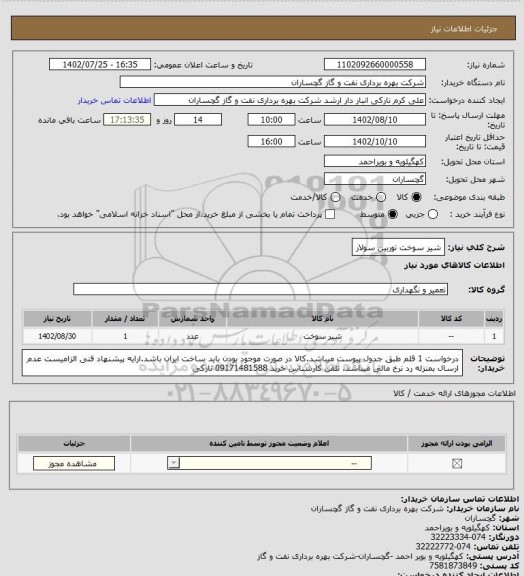
Task: Click the announcement date field 1402/07/25 - 16:35
Action: [100, 64]
